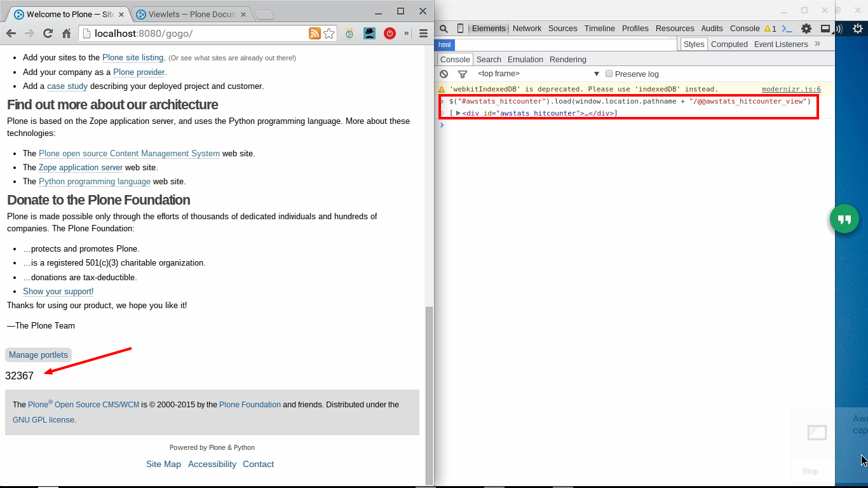Open the Console panel in top toolbar
868x488 pixels.
tap(745, 29)
